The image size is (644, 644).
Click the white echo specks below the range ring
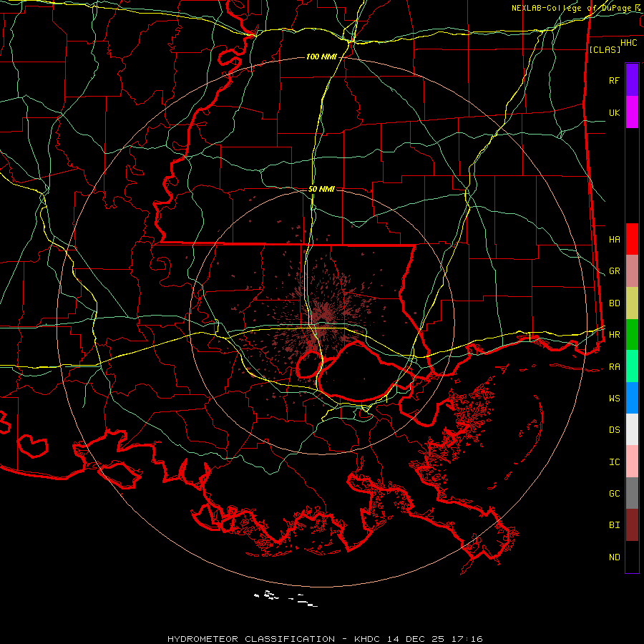(286, 598)
